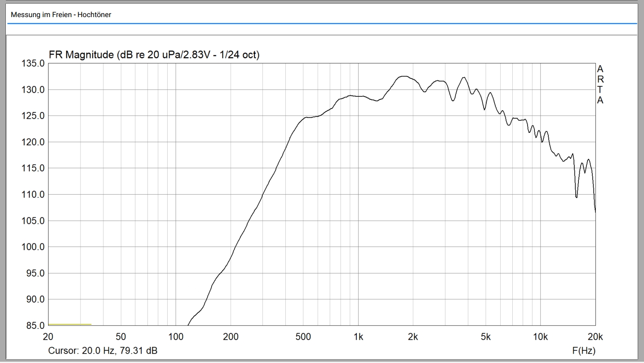This screenshot has width=644, height=363.
Task: Click the 135.0 y-axis label
Action: pyautogui.click(x=34, y=64)
